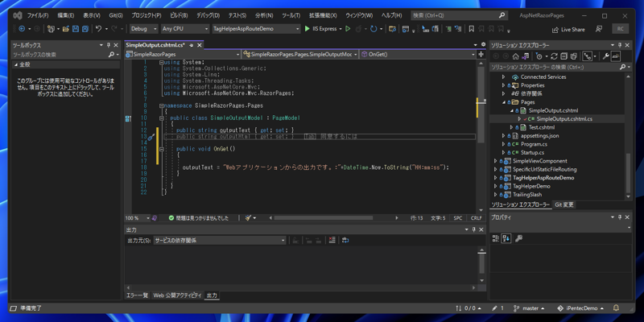
Task: Toggle Word Wrap in Output panel
Action: coord(345,240)
